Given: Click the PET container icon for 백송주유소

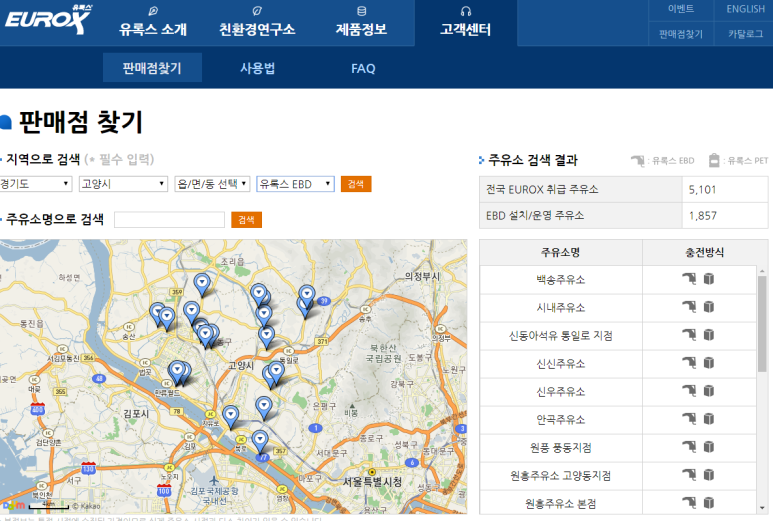Looking at the screenshot, I should coord(709,278).
